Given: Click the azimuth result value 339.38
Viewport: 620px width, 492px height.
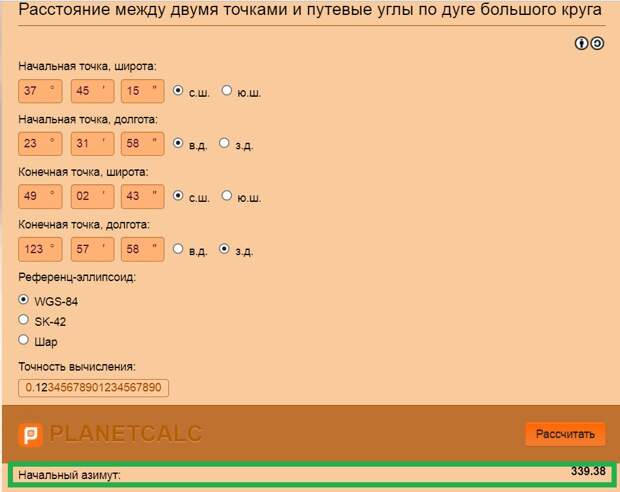Looking at the screenshot, I should (588, 471).
